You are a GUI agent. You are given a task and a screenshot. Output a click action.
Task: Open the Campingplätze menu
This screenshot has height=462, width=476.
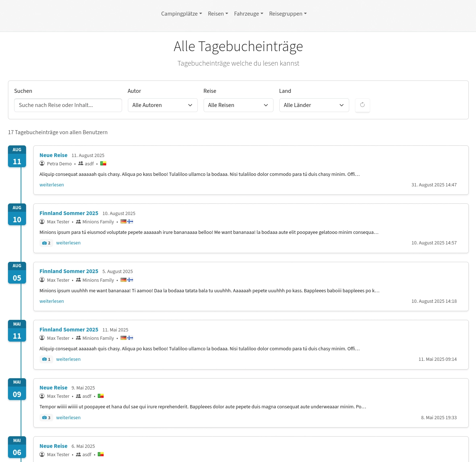(181, 14)
